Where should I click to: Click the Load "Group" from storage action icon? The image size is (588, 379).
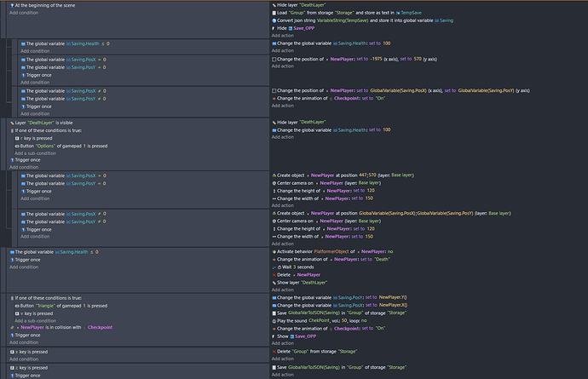point(274,13)
